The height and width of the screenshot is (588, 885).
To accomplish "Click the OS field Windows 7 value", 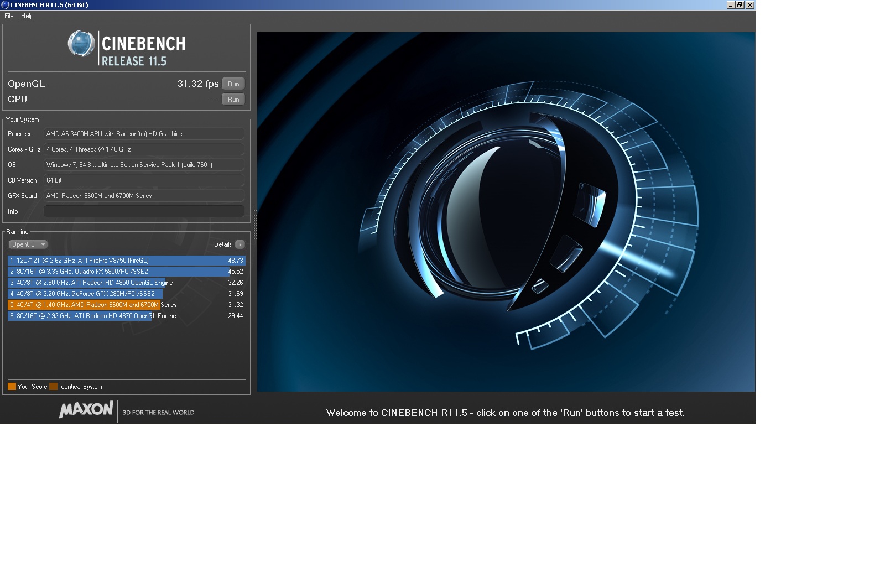I will (144, 165).
